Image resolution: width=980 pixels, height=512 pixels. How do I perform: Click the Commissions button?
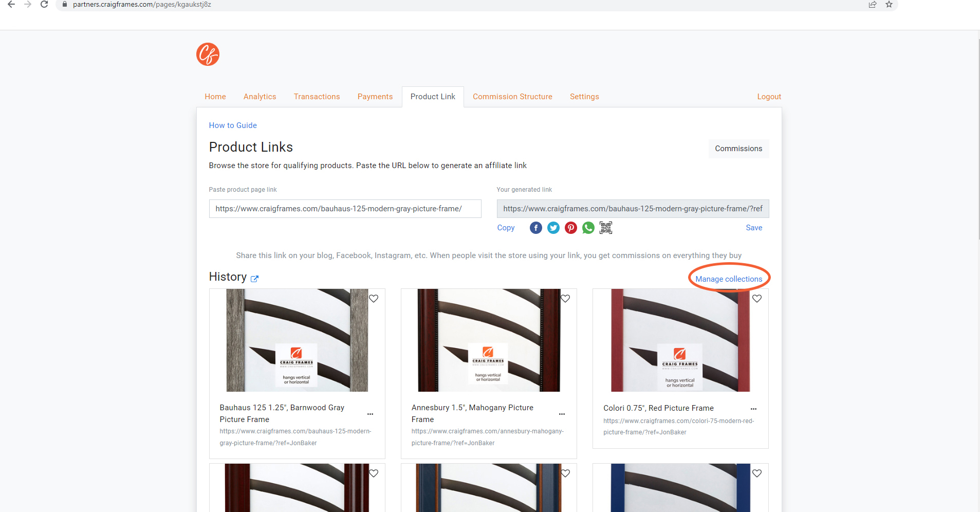click(x=738, y=149)
